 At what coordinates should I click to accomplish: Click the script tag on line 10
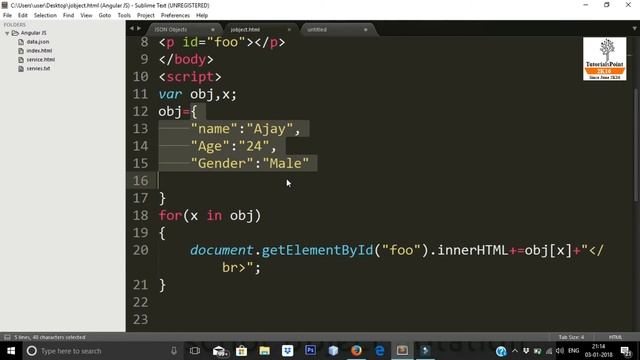tap(190, 77)
